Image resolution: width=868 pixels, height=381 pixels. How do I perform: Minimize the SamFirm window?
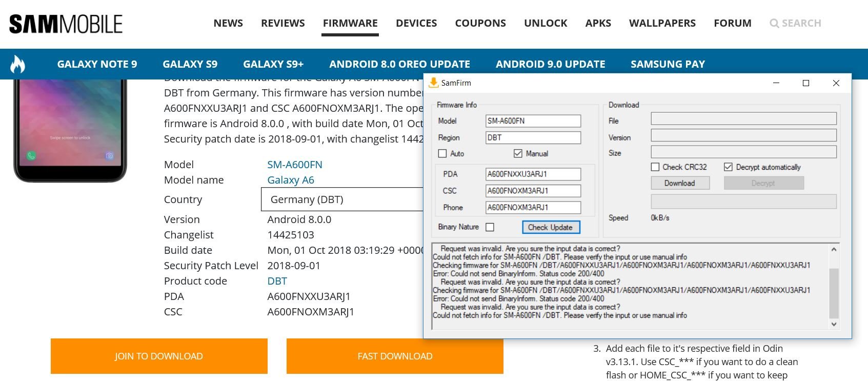(x=776, y=83)
